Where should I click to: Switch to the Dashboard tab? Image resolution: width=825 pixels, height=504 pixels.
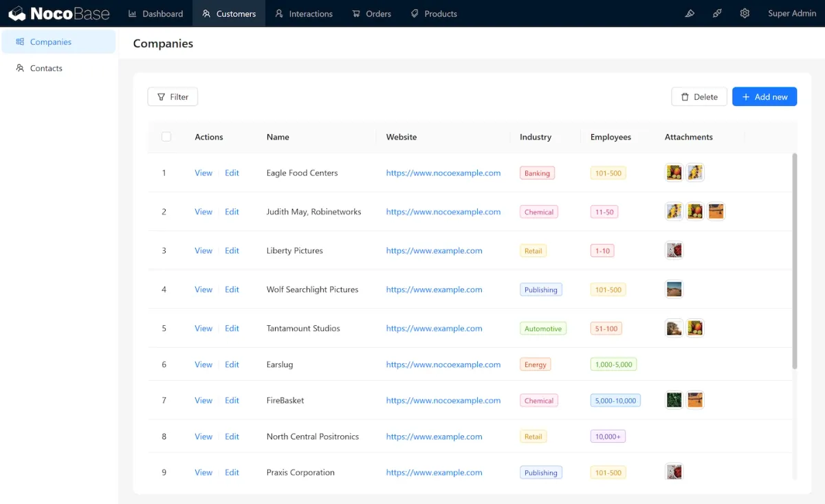coord(156,14)
